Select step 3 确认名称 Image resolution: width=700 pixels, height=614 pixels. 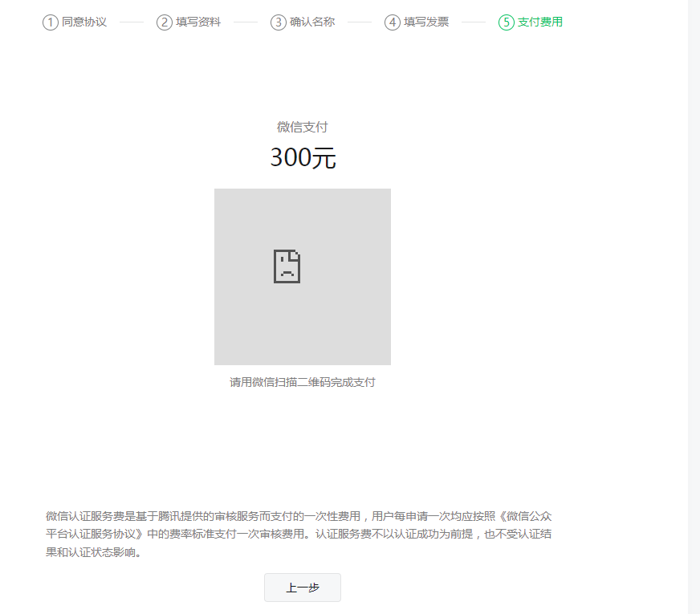pos(303,22)
